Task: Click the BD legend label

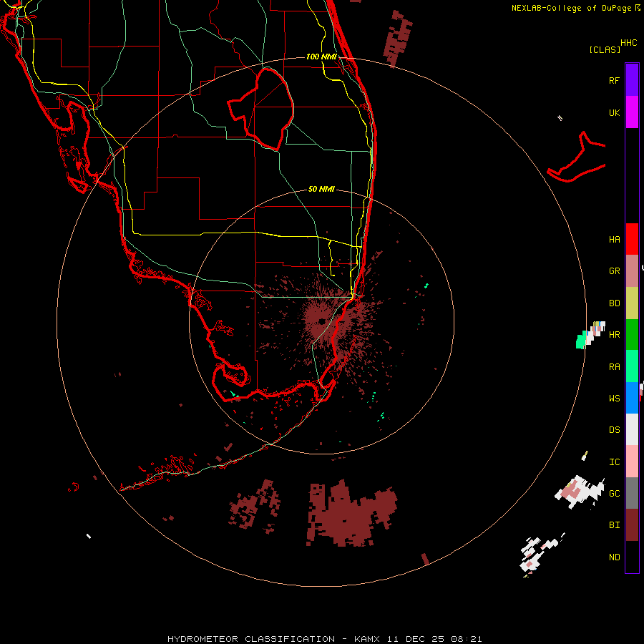Action: [x=614, y=303]
